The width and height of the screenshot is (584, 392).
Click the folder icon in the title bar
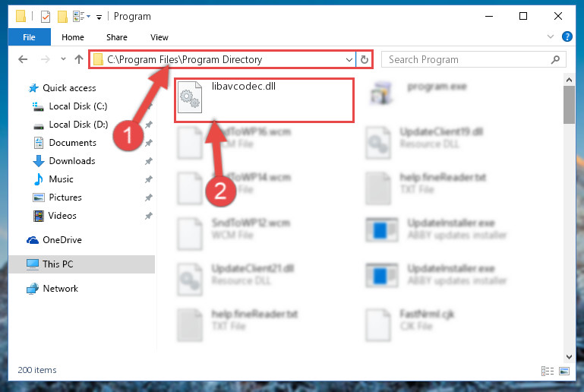point(21,17)
